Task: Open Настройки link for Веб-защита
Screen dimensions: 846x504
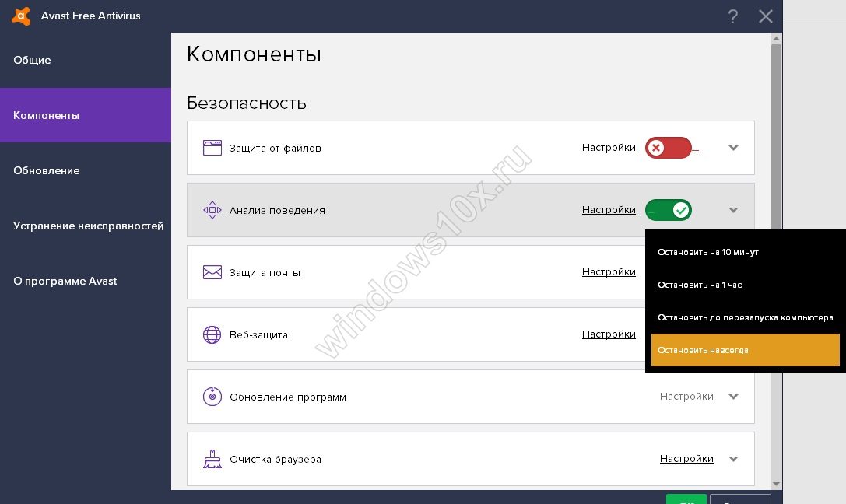Action: 609,334
